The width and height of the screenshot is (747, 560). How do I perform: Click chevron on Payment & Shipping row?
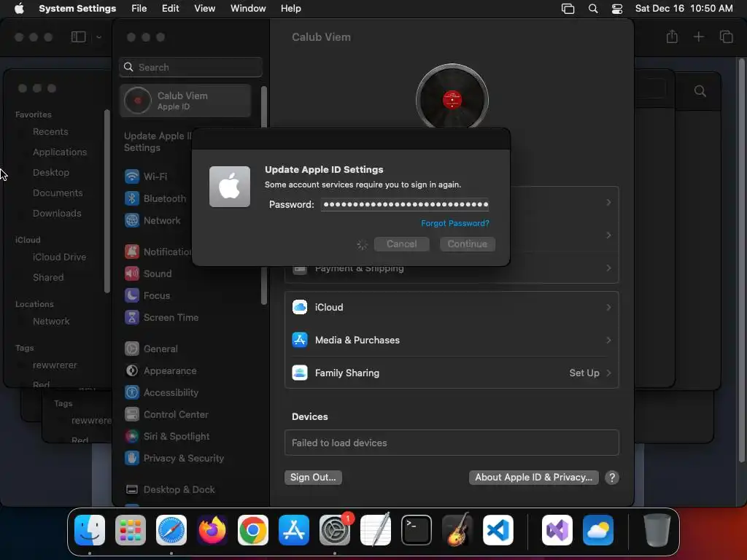[609, 268]
